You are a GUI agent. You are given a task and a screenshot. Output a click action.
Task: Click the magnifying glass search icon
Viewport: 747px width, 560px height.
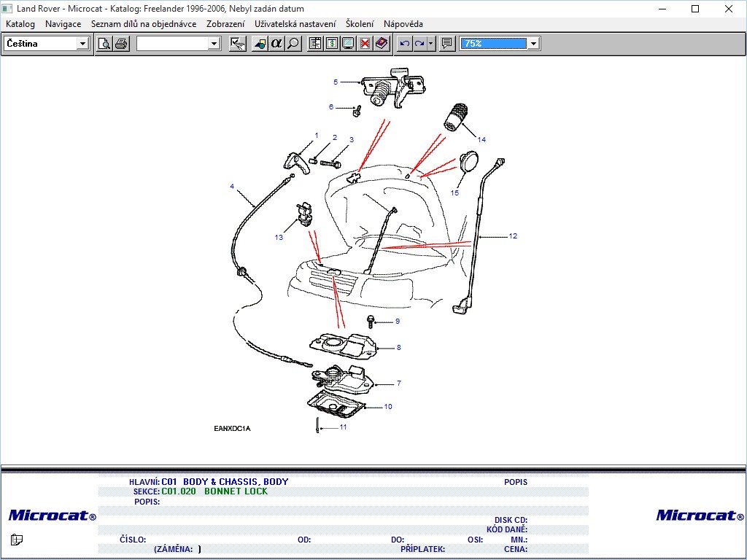[x=293, y=44]
